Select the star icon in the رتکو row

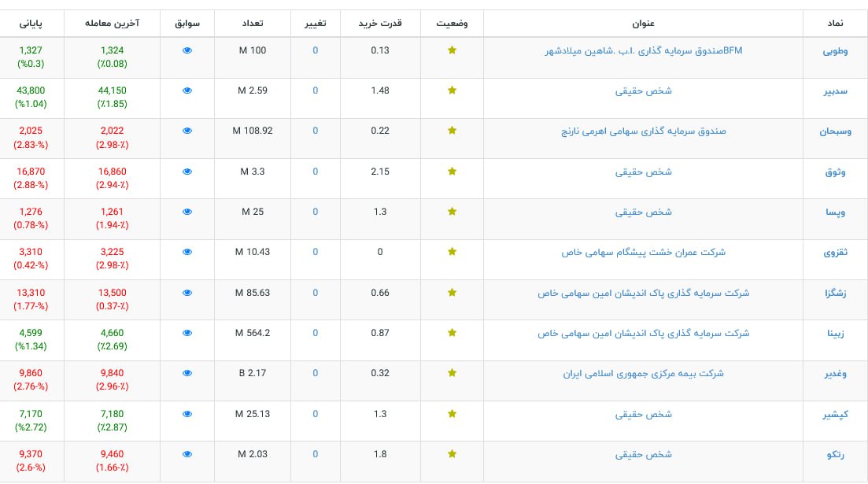pos(452,454)
